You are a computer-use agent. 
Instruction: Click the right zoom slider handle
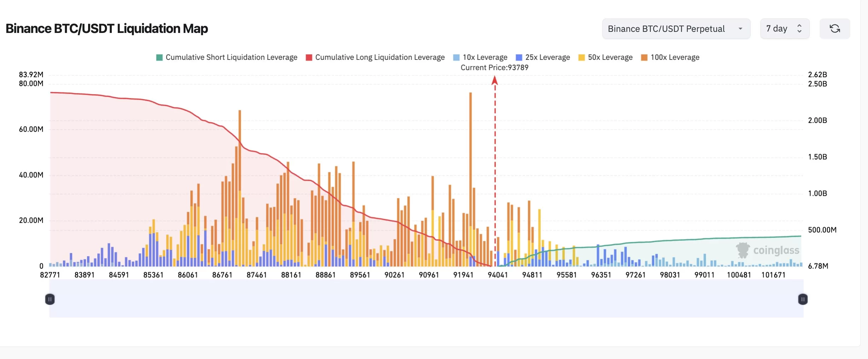tap(803, 299)
